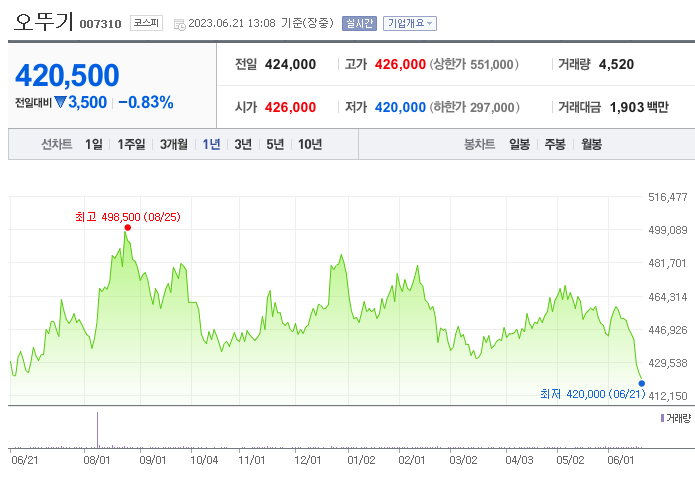Click the 시가 value 426,000
The width and height of the screenshot is (695, 479).
coord(290,107)
